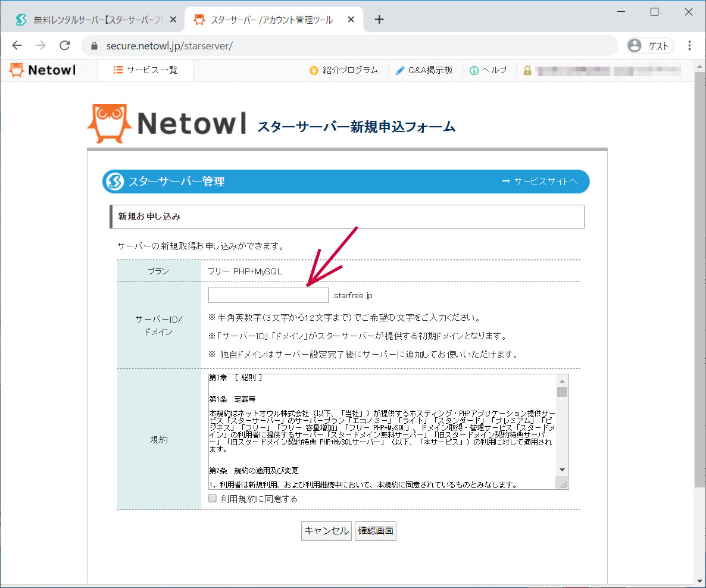This screenshot has height=588, width=706.
Task: Click the page vertical scrollbar thumb
Action: coord(699,279)
